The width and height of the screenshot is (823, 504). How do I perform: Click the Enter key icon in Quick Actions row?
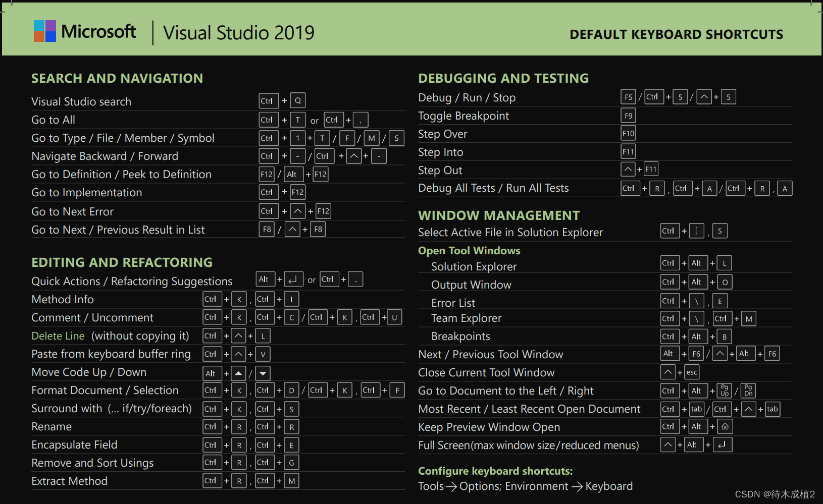pyautogui.click(x=293, y=279)
